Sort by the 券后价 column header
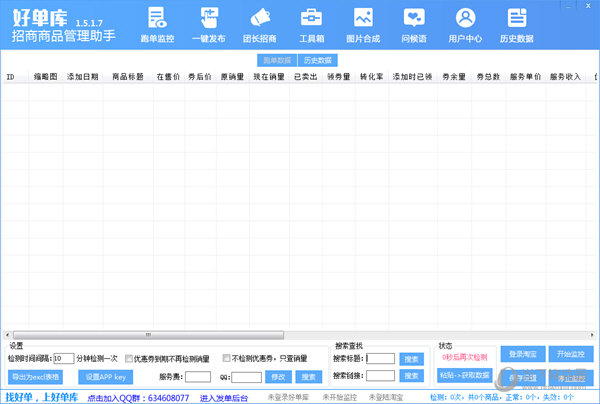The image size is (600, 404). pyautogui.click(x=200, y=77)
